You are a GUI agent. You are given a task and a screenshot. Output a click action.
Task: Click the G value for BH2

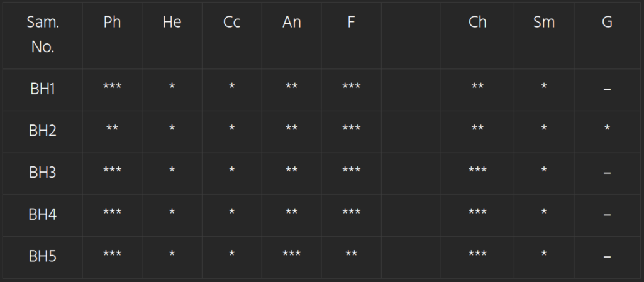click(x=607, y=129)
